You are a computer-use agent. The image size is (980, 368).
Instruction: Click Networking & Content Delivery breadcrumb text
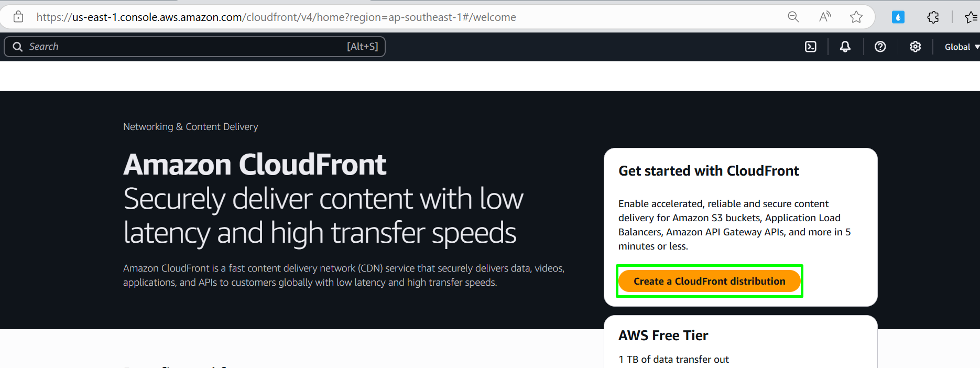click(191, 126)
